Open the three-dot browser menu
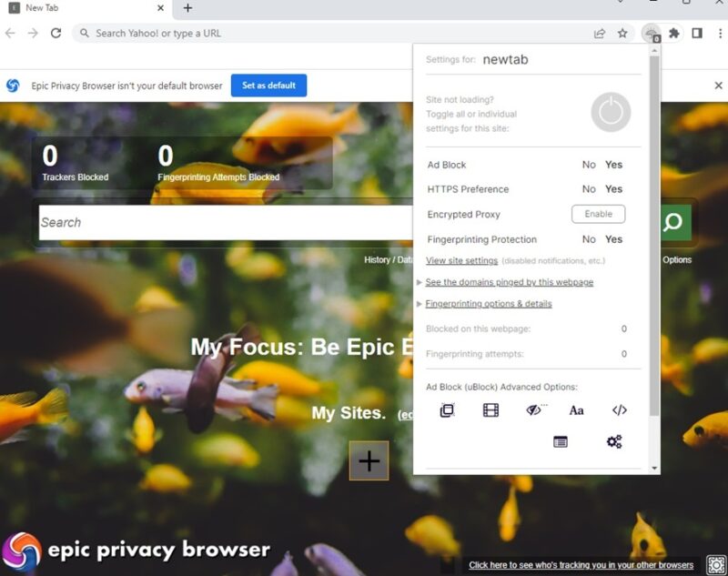The width and height of the screenshot is (728, 576). (x=721, y=33)
